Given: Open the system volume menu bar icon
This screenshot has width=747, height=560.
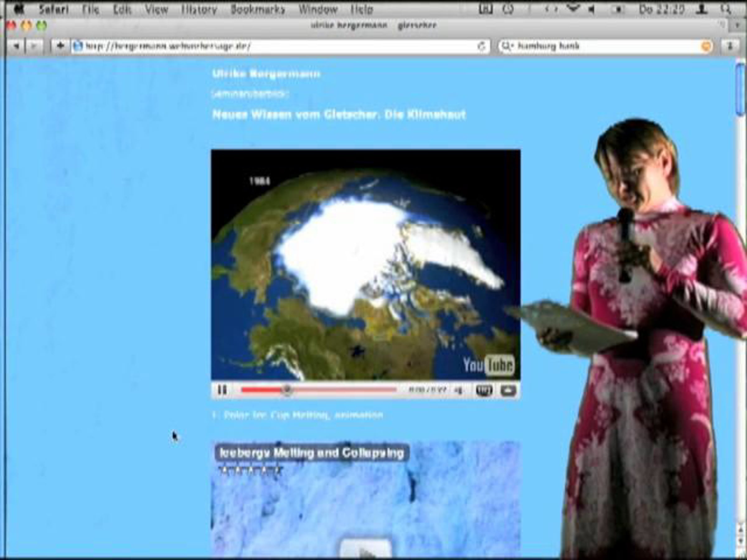Looking at the screenshot, I should (x=591, y=9).
